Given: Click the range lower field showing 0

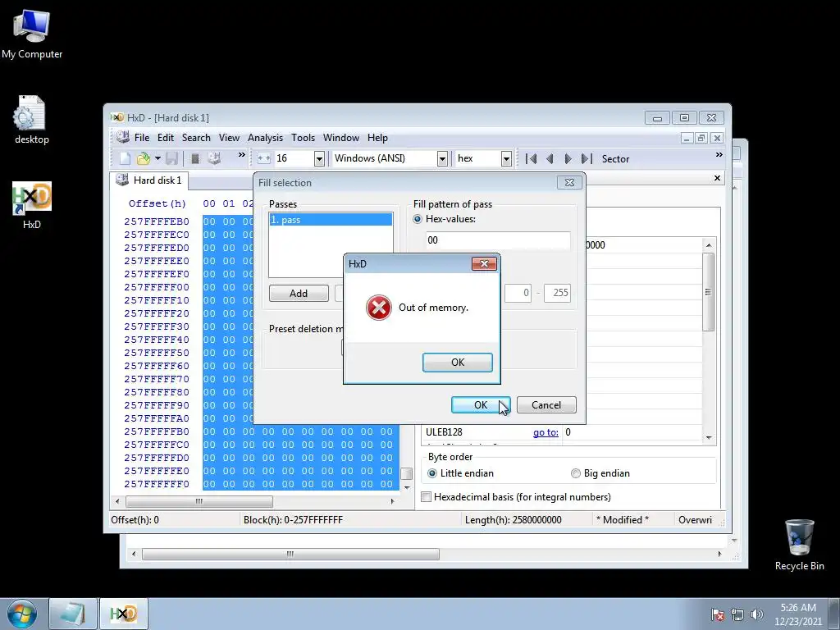Looking at the screenshot, I should [x=518, y=293].
